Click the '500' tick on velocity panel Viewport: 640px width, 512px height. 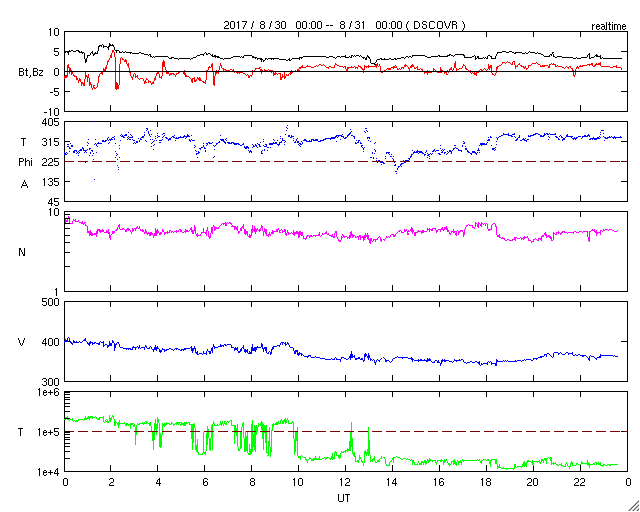coord(51,302)
